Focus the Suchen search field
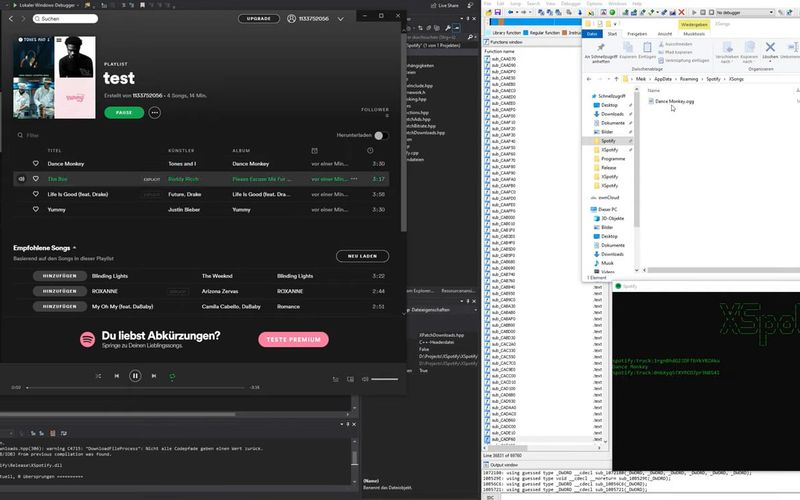The width and height of the screenshot is (800, 500). [x=65, y=18]
